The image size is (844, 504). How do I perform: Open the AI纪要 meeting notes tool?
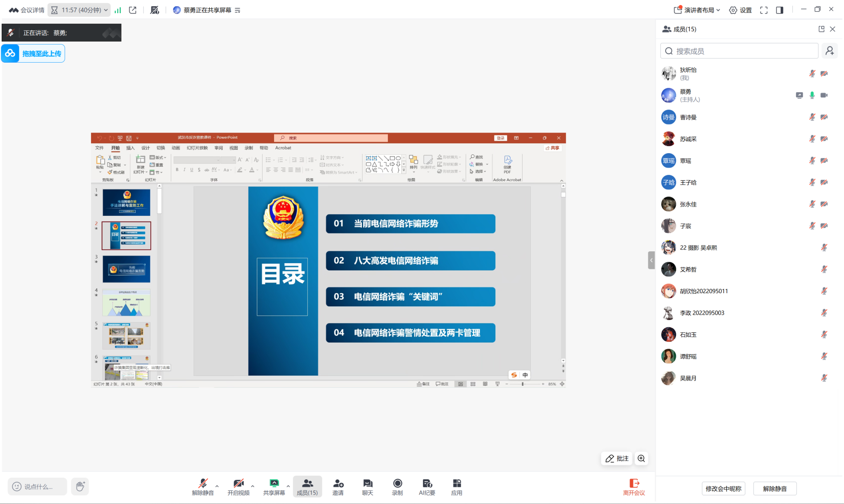(427, 486)
